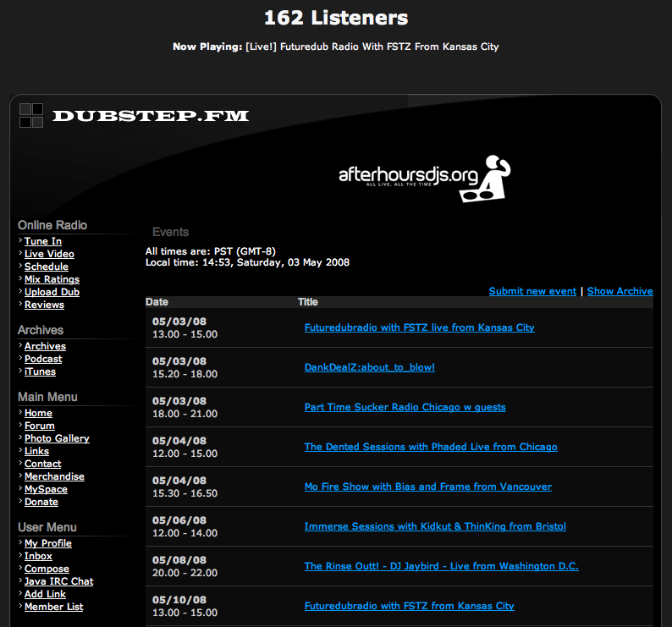Open Futuredubradio with FSTZ live event
672x627 pixels.
pyautogui.click(x=420, y=327)
